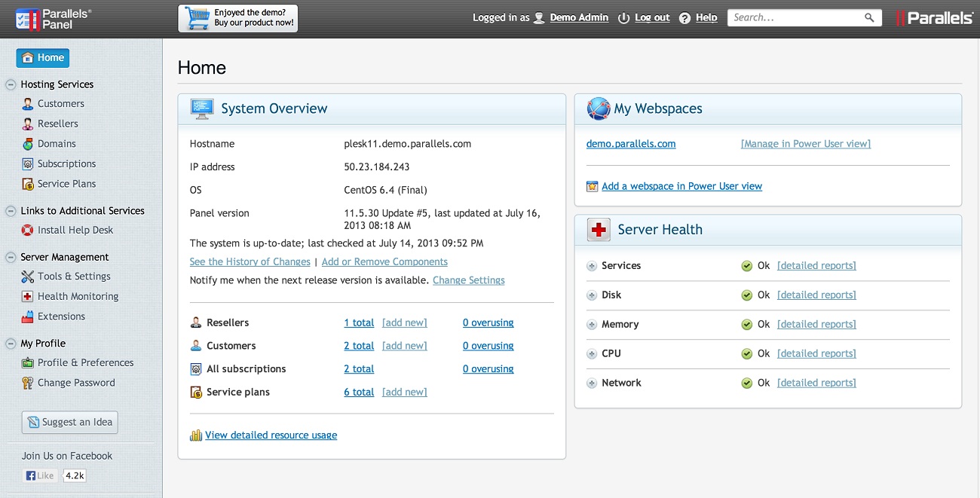This screenshot has height=498, width=980.
Task: Click the Extensions icon in sidebar
Action: pos(28,317)
